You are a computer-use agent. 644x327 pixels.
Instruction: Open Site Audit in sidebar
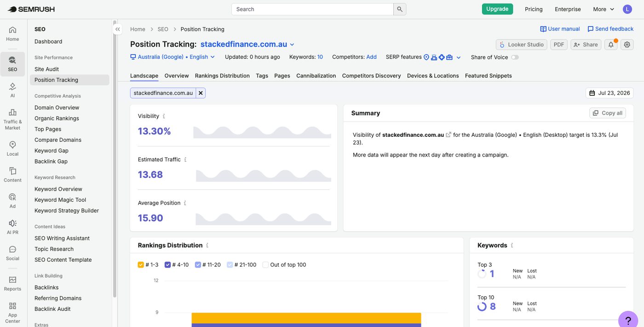(x=47, y=69)
